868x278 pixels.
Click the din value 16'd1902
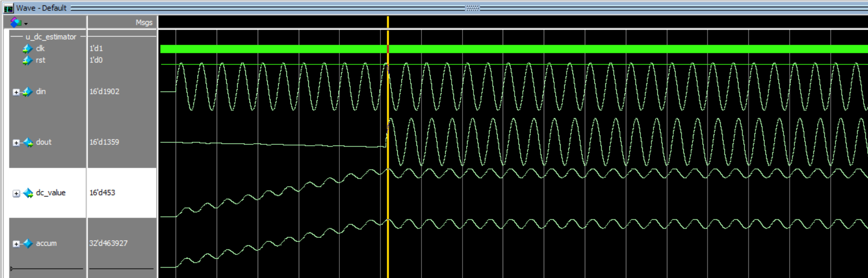click(x=104, y=92)
